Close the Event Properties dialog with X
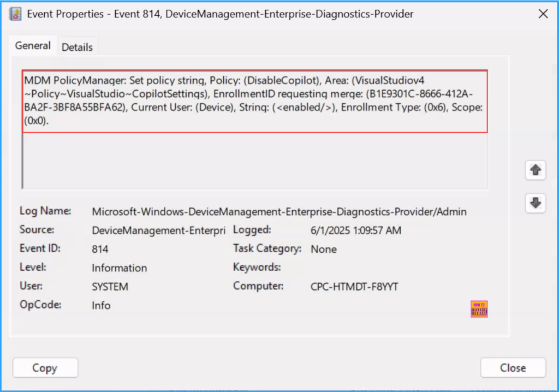The image size is (559, 392). tap(543, 14)
